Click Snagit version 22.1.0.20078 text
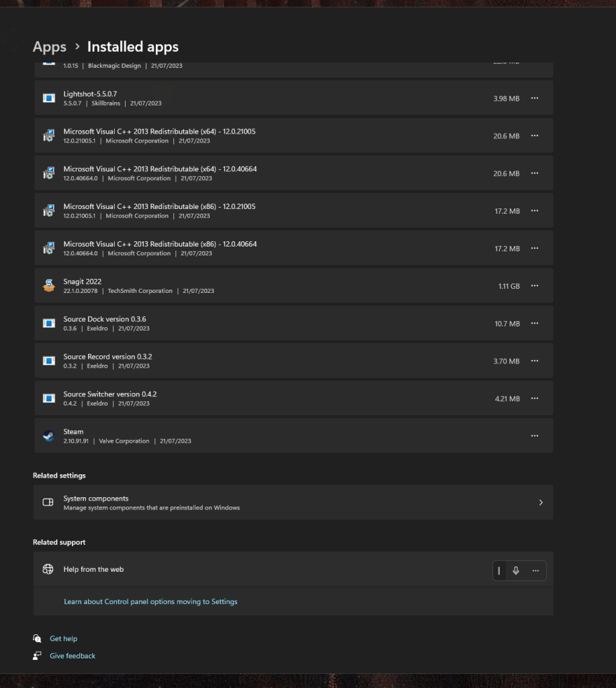The image size is (616, 688). [81, 290]
